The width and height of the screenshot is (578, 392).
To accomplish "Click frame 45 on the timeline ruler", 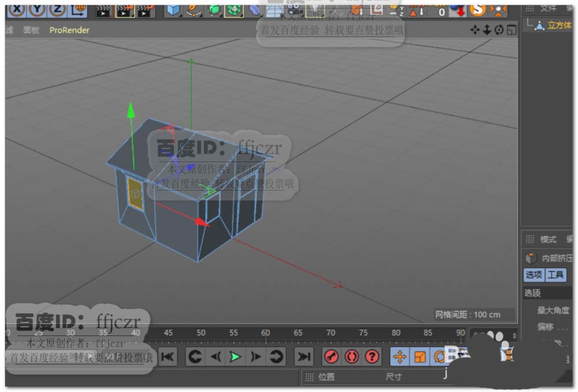I will click(x=168, y=333).
